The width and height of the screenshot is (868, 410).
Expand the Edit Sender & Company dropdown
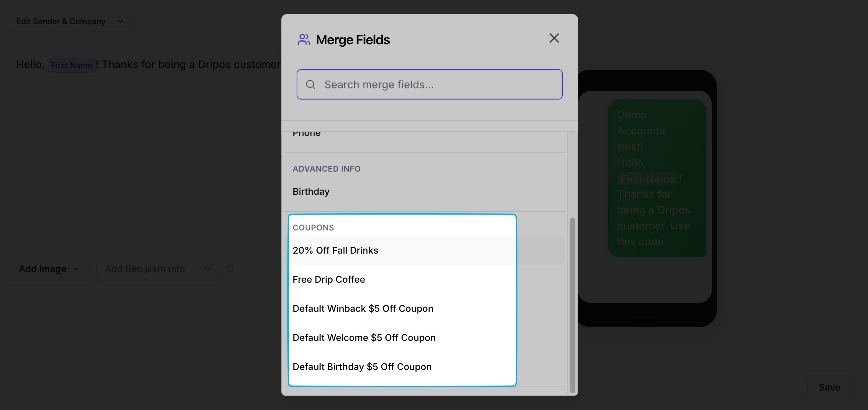point(70,21)
